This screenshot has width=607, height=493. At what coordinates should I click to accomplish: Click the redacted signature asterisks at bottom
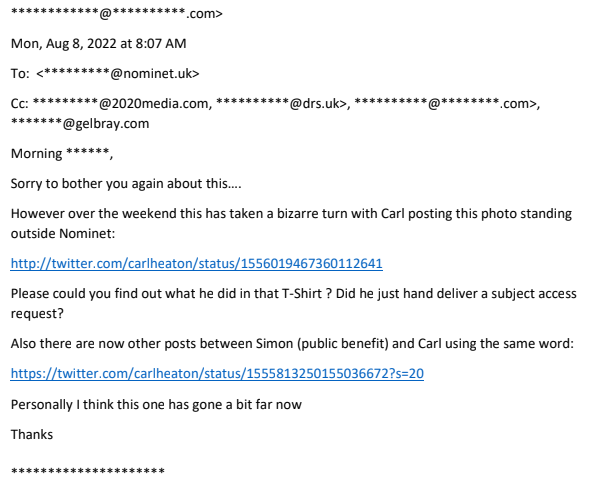tap(88, 470)
